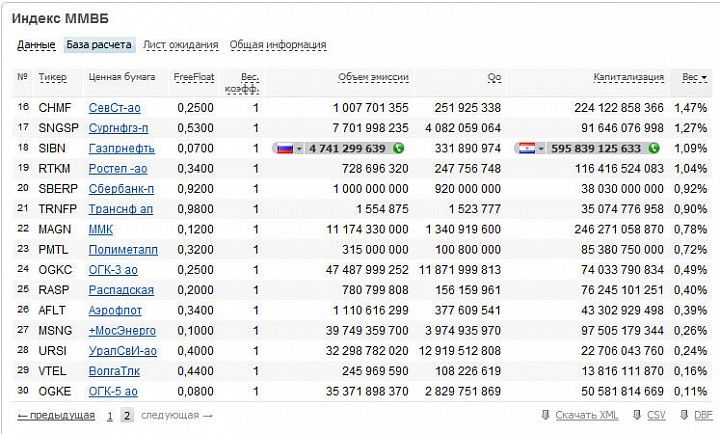The width and height of the screenshot is (720, 434).
Task: Open the Сбербанк-п security link
Action: pyautogui.click(x=121, y=189)
